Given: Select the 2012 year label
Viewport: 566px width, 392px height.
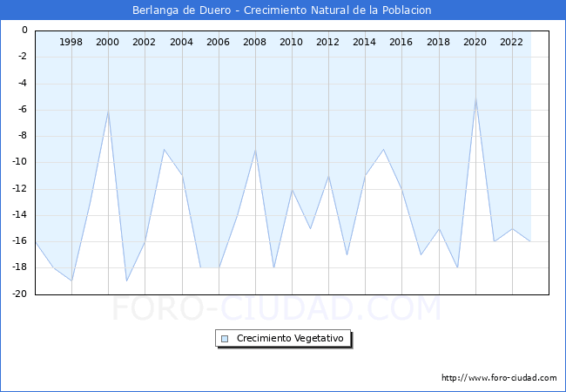Looking at the screenshot, I should [x=327, y=42].
